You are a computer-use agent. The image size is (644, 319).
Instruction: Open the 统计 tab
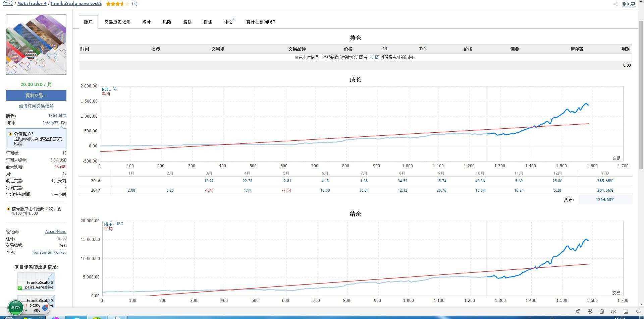pos(147,22)
